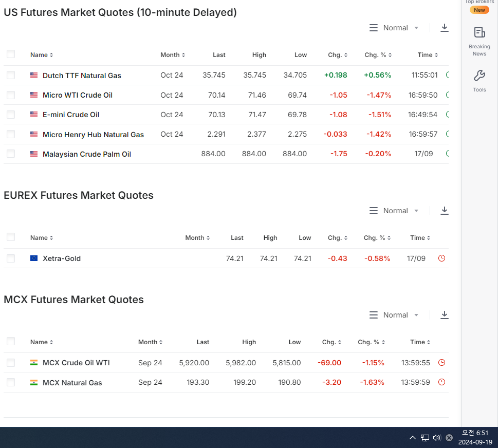The width and height of the screenshot is (498, 448).
Task: Click the India flag beside MCX Natural Gas
Action: coord(34,382)
